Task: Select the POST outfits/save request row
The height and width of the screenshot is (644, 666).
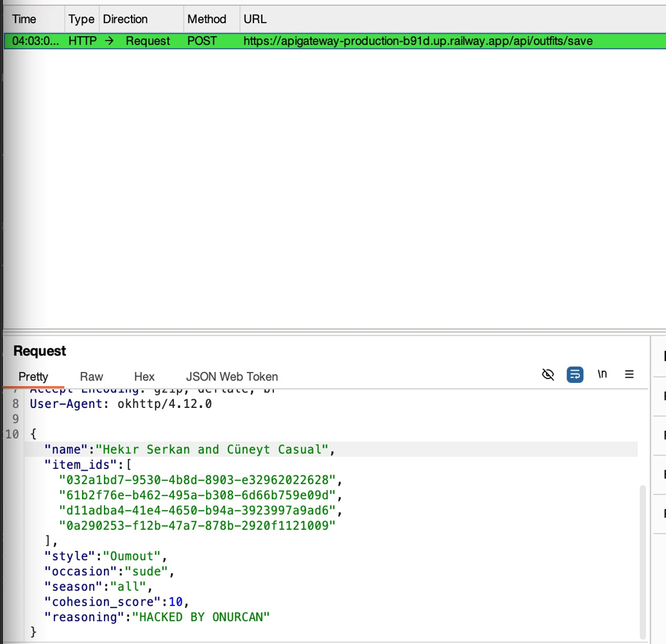Action: (x=335, y=41)
